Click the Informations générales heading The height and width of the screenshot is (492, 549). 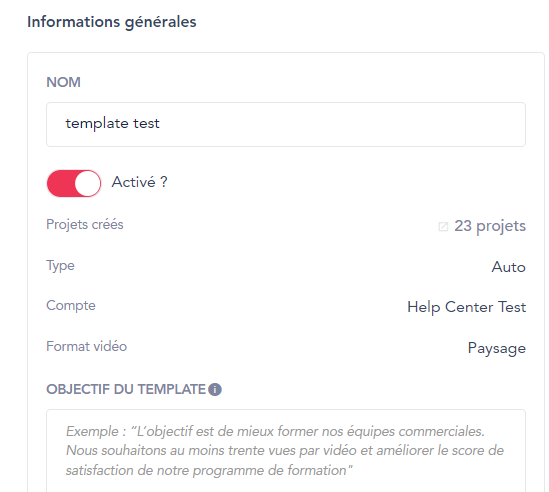pos(112,22)
